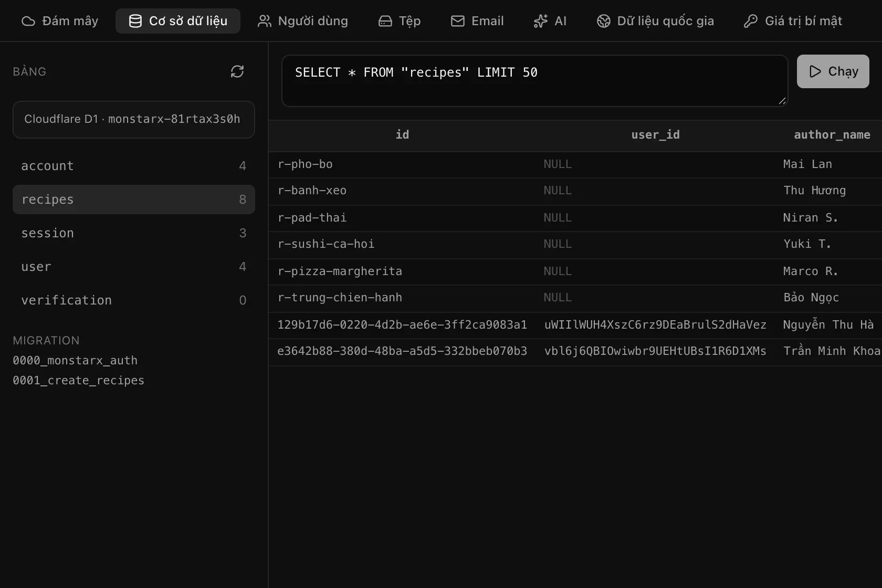
Task: Click the key icon beside Giá trị bí mật
Action: (751, 21)
